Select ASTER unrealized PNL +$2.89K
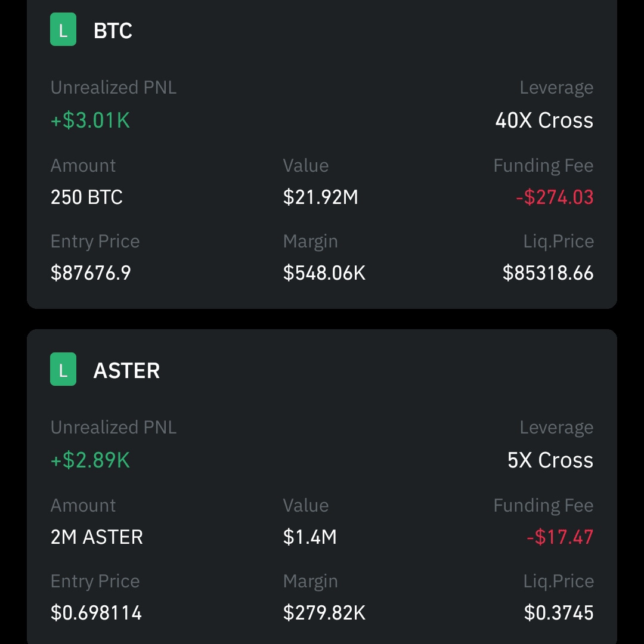Screen dimensions: 644x644 coord(90,460)
